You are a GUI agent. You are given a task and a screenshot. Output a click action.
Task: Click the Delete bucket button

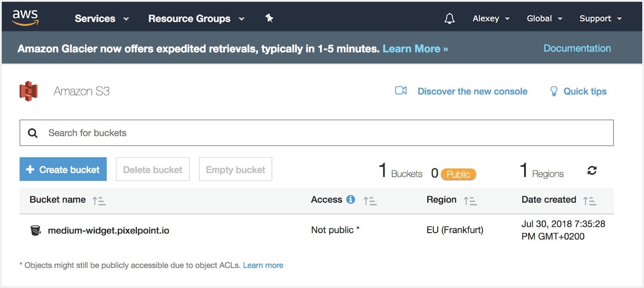(x=153, y=169)
